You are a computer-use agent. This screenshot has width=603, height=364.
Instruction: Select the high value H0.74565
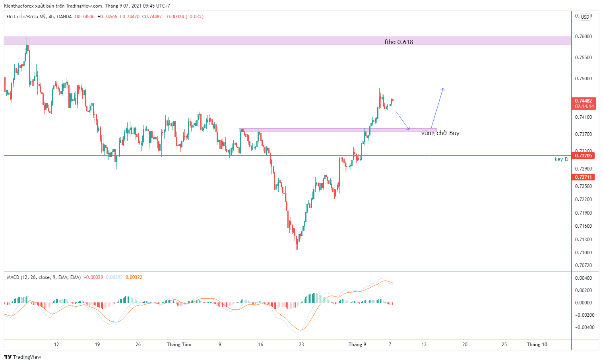pyautogui.click(x=107, y=17)
